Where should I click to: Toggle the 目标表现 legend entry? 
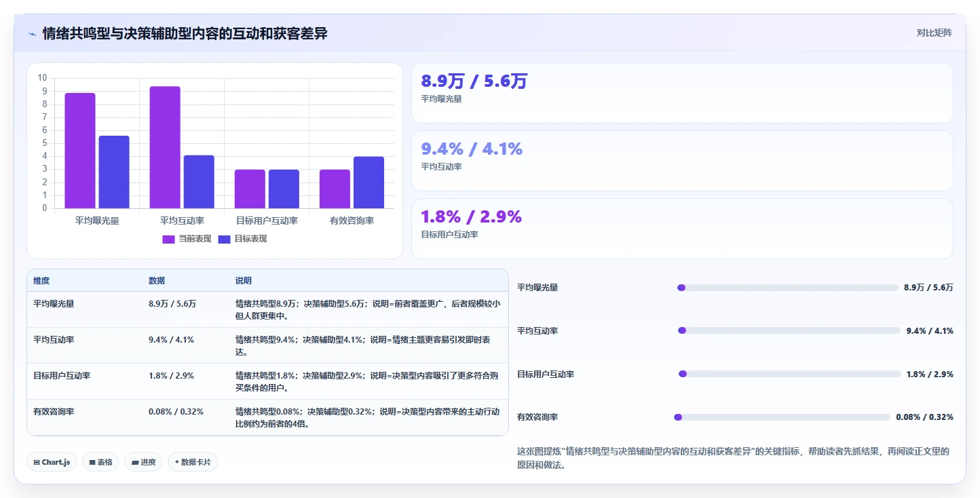pos(243,239)
